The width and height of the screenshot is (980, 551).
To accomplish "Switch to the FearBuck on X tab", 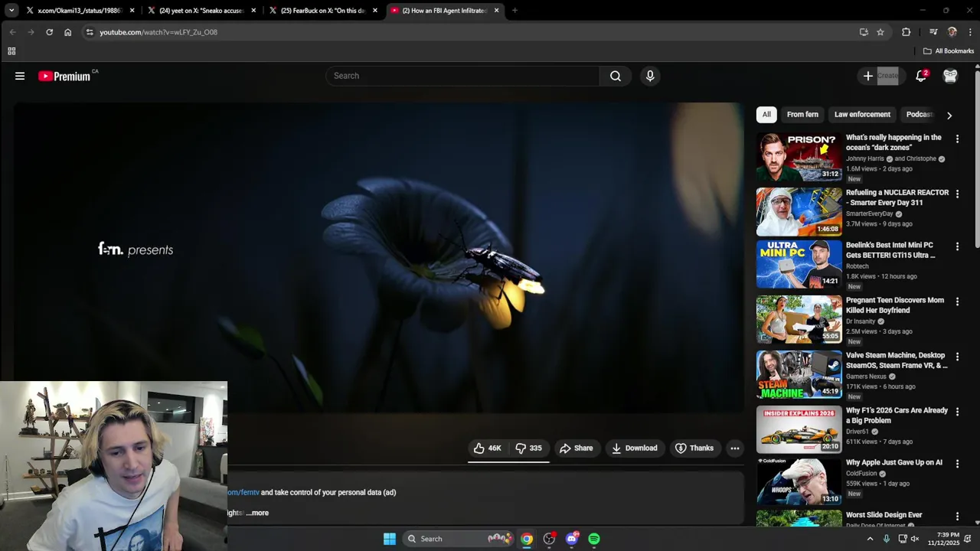I will (x=323, y=11).
